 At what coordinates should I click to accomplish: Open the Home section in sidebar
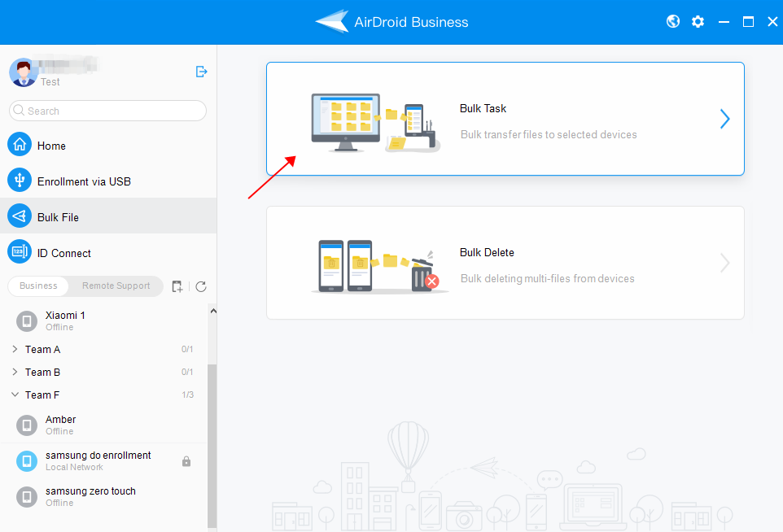click(x=50, y=145)
